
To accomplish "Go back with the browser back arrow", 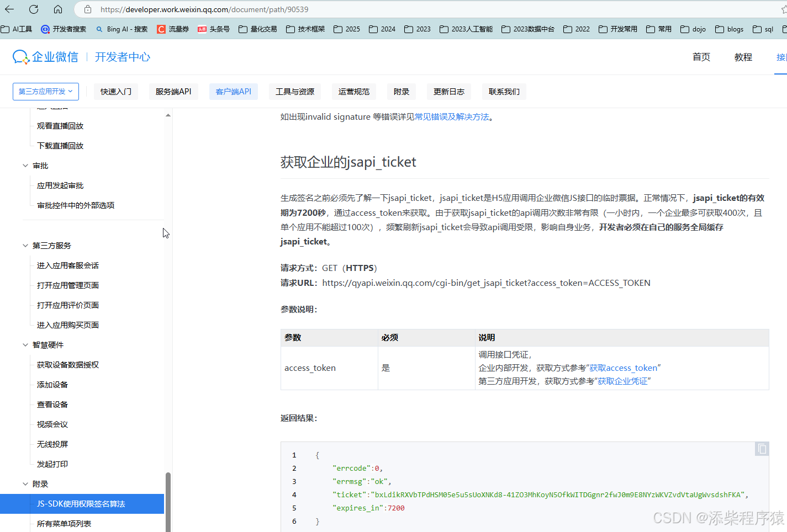I will (x=9, y=9).
